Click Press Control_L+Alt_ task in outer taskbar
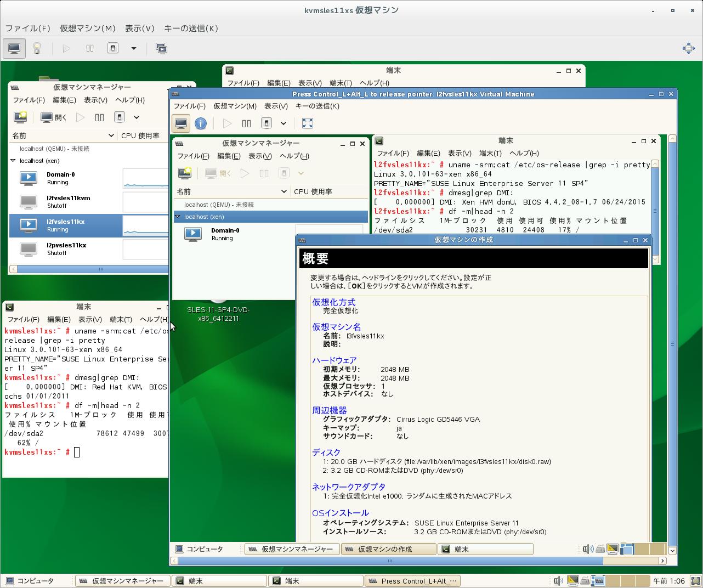The image size is (703, 588). click(412, 581)
